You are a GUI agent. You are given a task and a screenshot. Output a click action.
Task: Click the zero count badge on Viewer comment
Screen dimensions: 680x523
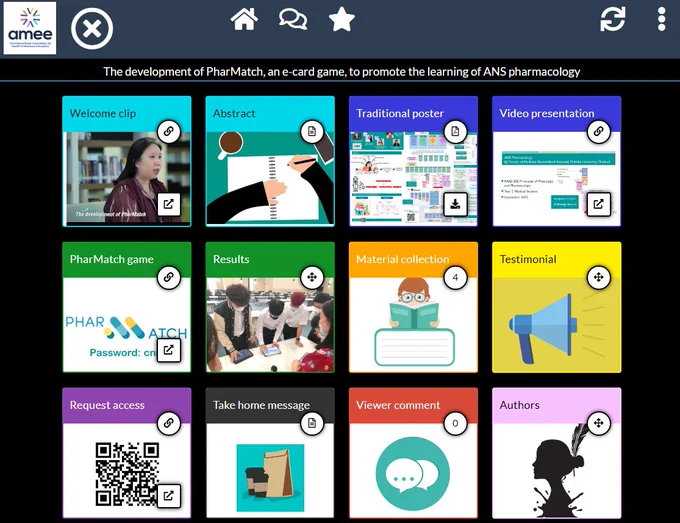click(455, 422)
